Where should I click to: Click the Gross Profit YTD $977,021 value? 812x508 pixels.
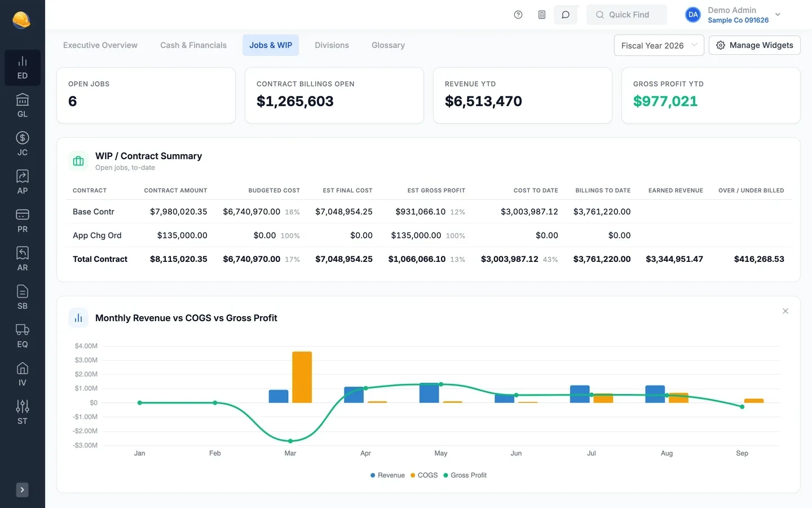[665, 101]
